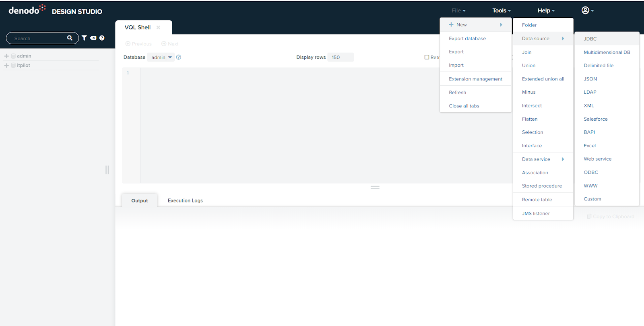This screenshot has width=644, height=326.
Task: Switch to the Output tab
Action: pos(140,200)
